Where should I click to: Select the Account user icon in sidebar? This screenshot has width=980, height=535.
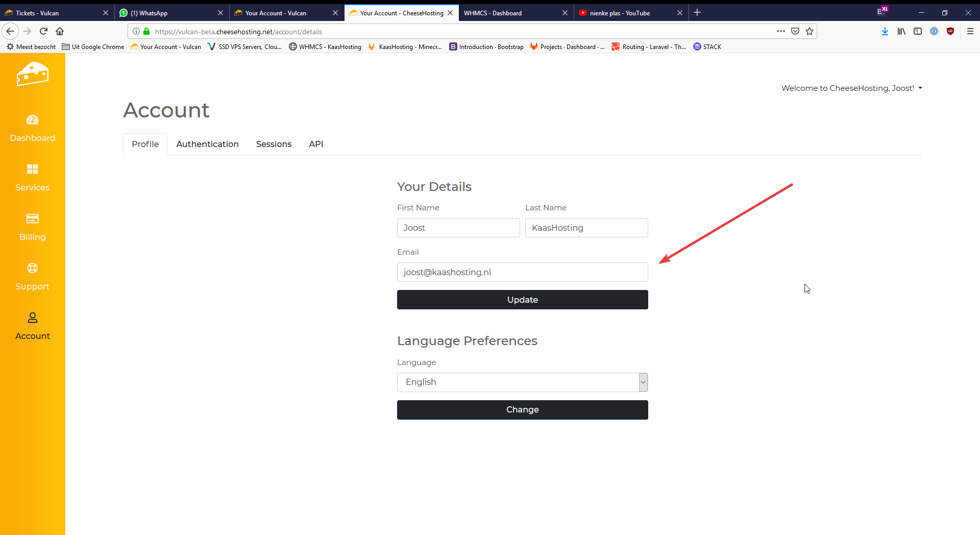(x=32, y=318)
